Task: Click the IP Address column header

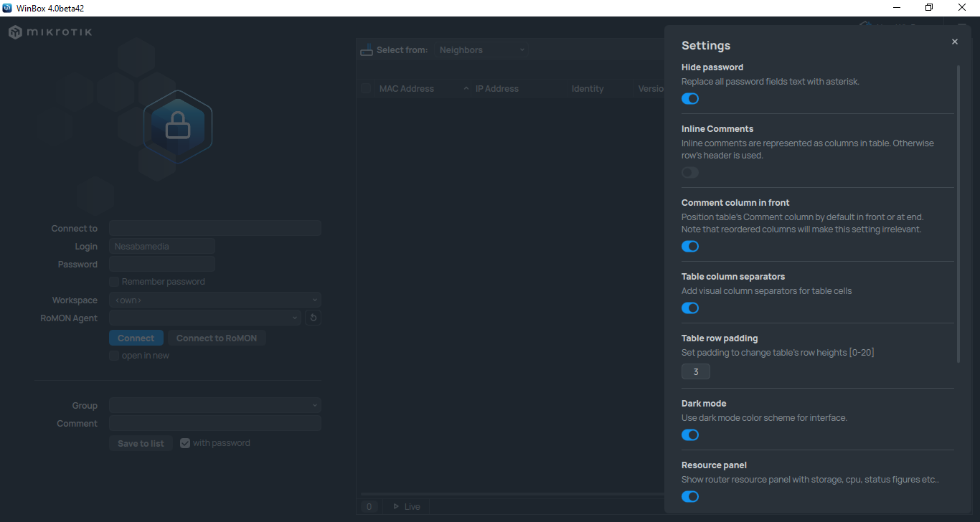Action: (497, 89)
